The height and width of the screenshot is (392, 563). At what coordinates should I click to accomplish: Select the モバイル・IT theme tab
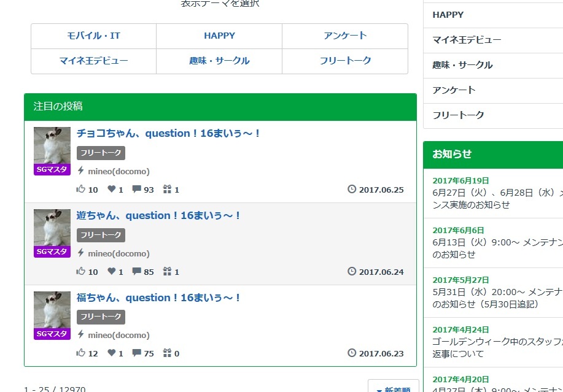pos(93,36)
